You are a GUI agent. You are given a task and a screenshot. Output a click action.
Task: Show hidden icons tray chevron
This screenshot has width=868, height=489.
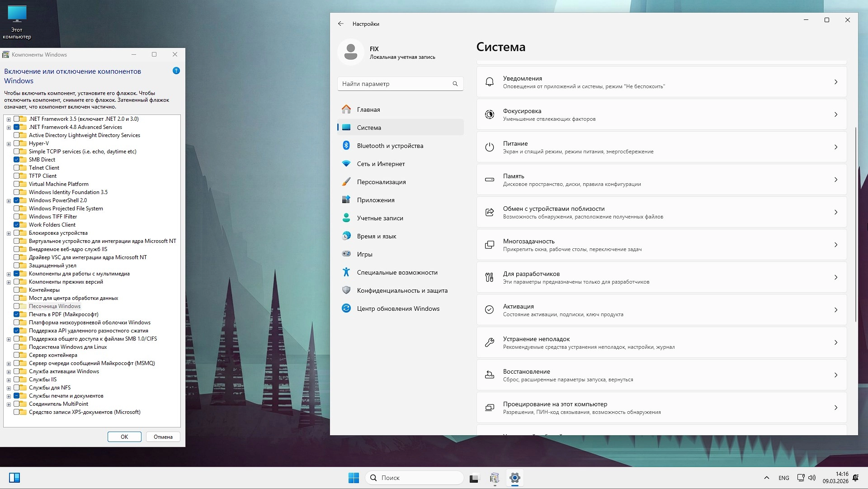(766, 478)
